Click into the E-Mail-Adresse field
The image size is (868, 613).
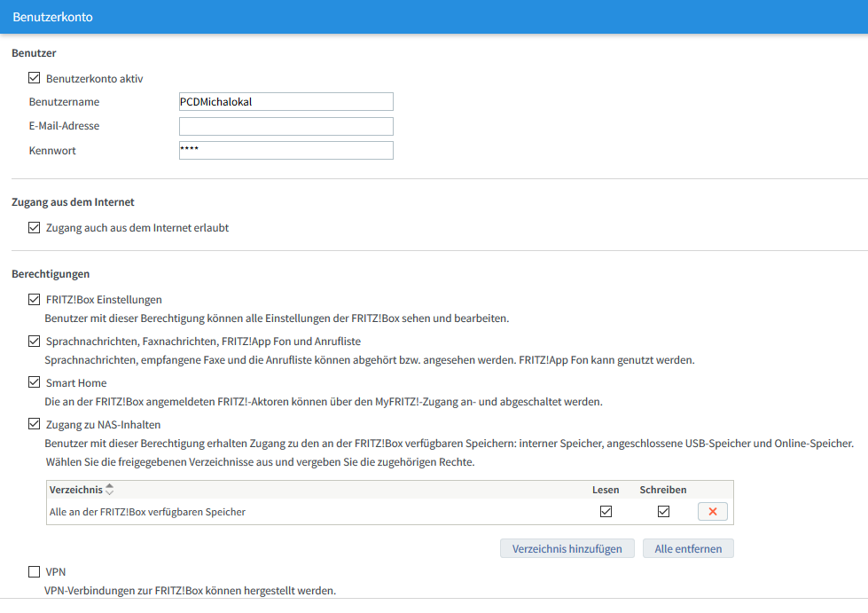[285, 126]
